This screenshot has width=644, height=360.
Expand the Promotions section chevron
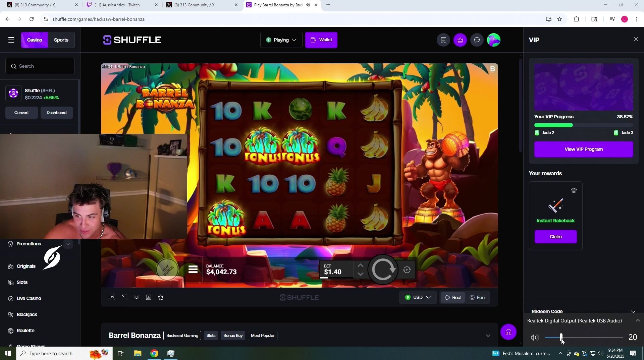pos(68,244)
